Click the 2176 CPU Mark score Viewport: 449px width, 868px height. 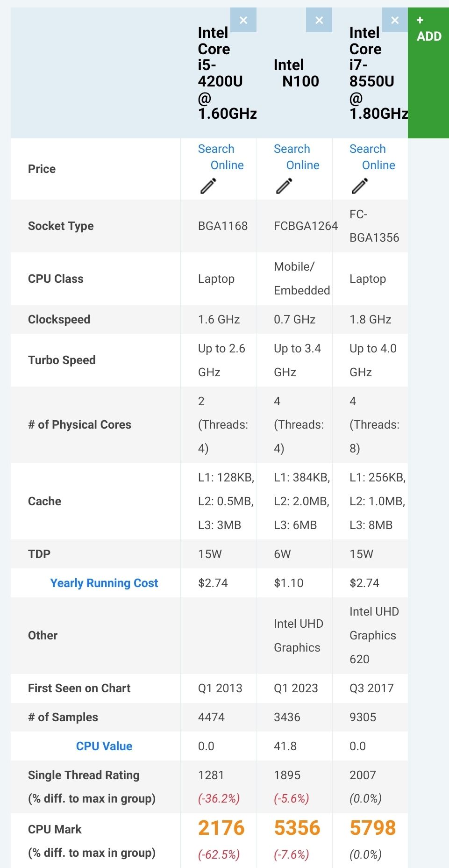[x=221, y=828]
